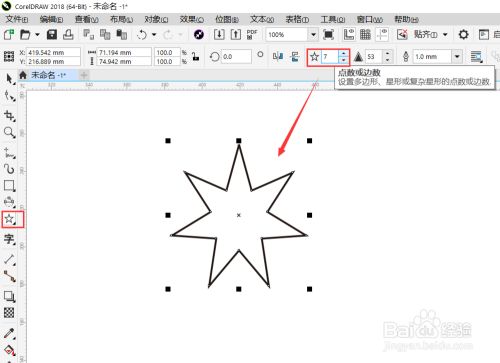500x363 pixels.
Task: Open the 文件 menu
Action: pyautogui.click(x=17, y=19)
